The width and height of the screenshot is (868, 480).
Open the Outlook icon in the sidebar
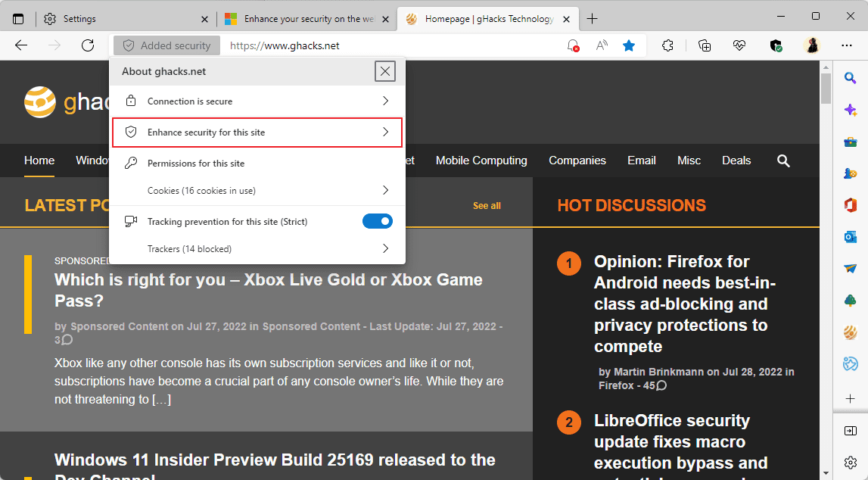[851, 237]
